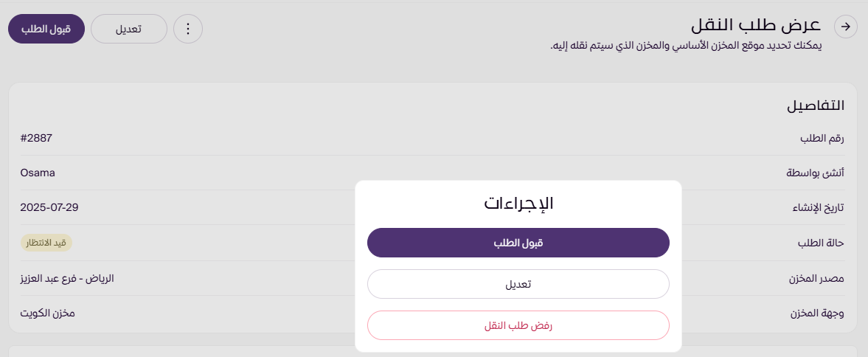Select رفض طلب النقل in the popup

pyautogui.click(x=518, y=325)
